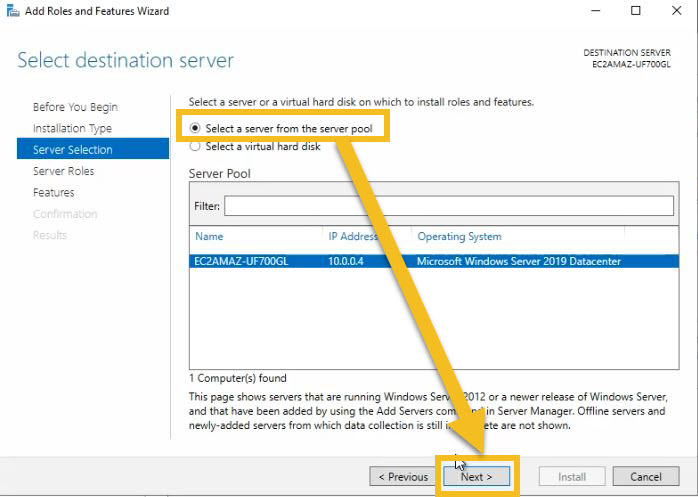The image size is (698, 497).
Task: Go to the Installation Type step
Action: point(72,128)
